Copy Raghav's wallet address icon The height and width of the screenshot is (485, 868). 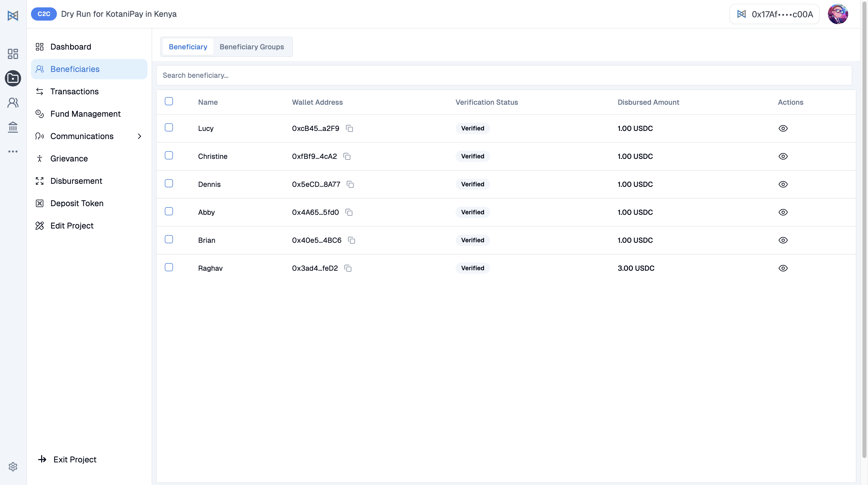pos(348,268)
